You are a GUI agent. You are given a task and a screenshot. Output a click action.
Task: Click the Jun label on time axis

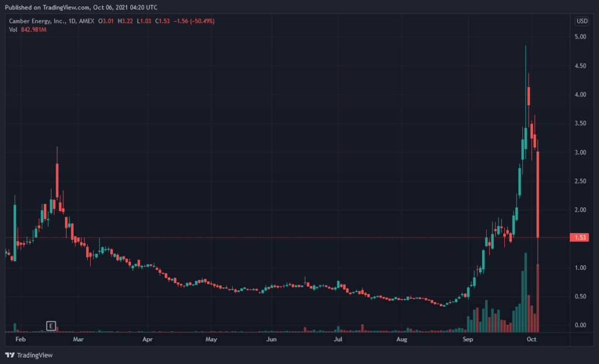click(x=271, y=339)
